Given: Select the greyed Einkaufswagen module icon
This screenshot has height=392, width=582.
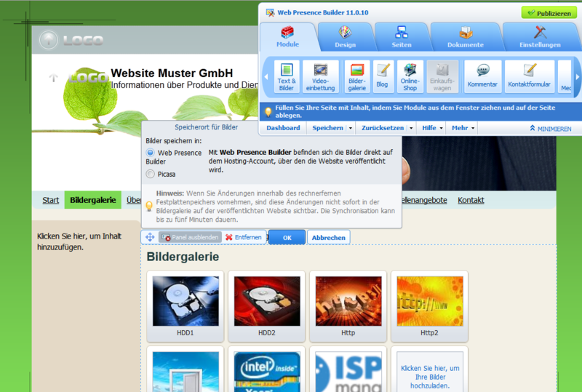Looking at the screenshot, I should pyautogui.click(x=442, y=76).
